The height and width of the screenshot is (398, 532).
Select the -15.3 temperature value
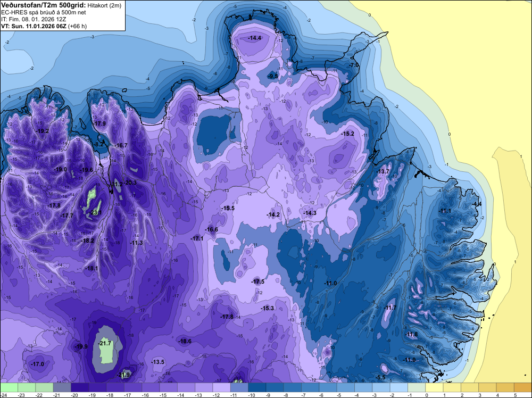pos(268,308)
